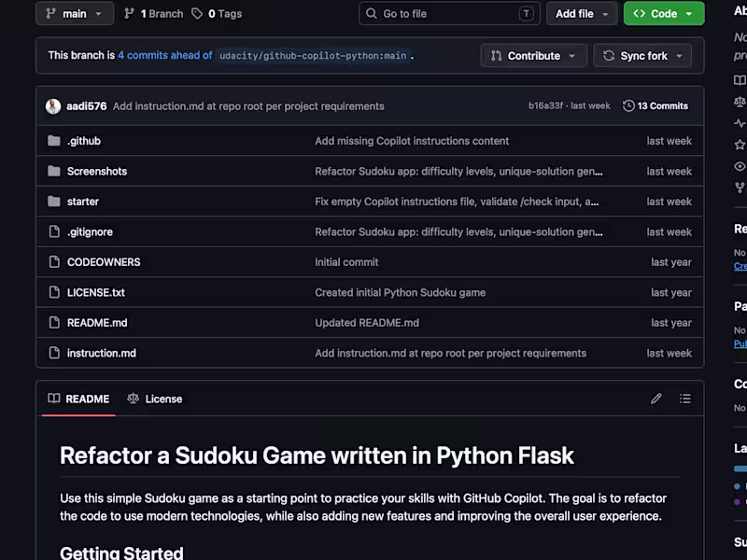Click the branch icon in main selector

51,13
